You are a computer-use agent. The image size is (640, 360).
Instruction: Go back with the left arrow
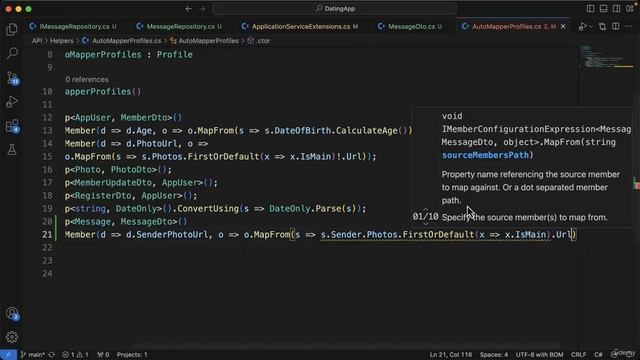point(189,9)
